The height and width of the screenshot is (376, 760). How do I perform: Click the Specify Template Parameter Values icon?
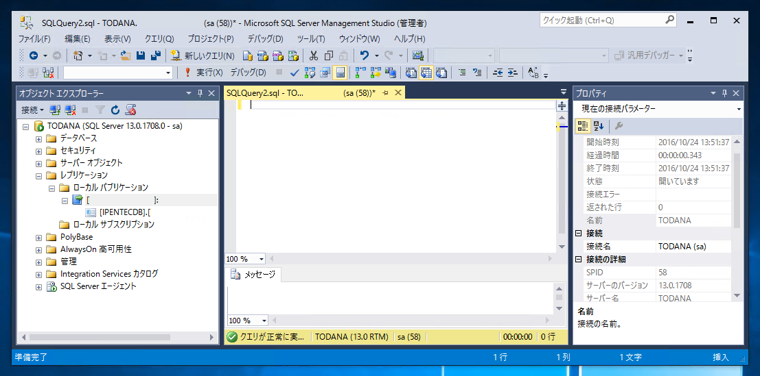534,73
